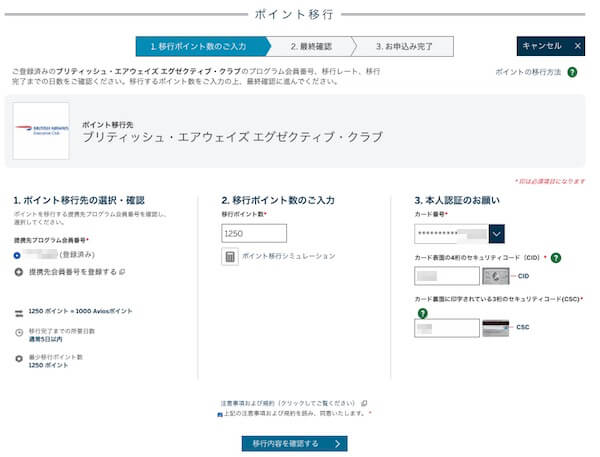Click the external link icon beside 注意事項および規約

coord(364,403)
